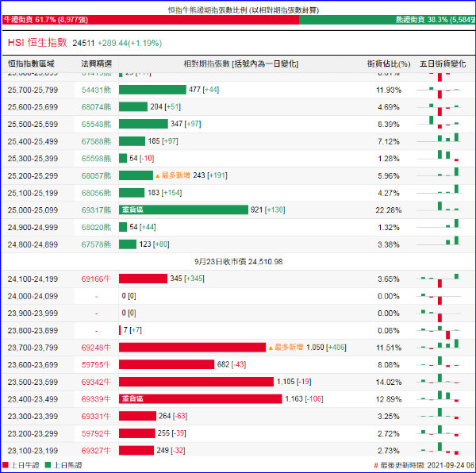Open warrant link 59792牛
The image size is (476, 473).
[x=96, y=433]
